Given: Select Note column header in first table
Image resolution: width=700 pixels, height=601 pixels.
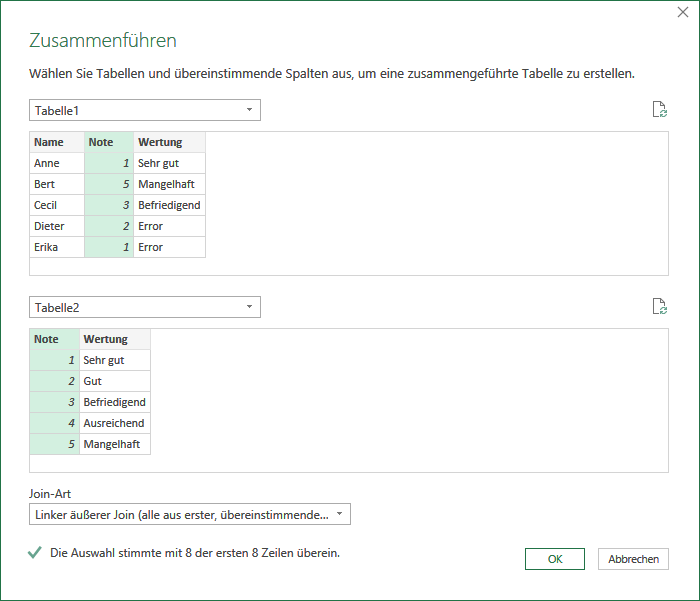Looking at the screenshot, I should [109, 142].
